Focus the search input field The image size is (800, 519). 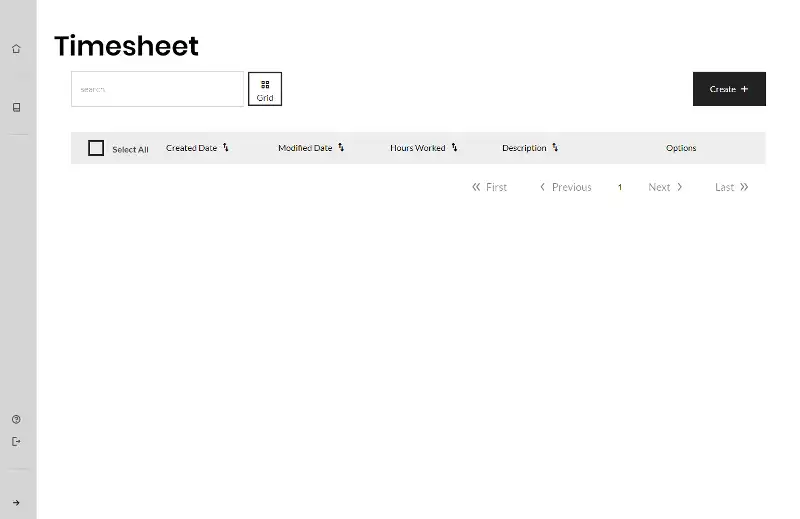(157, 89)
